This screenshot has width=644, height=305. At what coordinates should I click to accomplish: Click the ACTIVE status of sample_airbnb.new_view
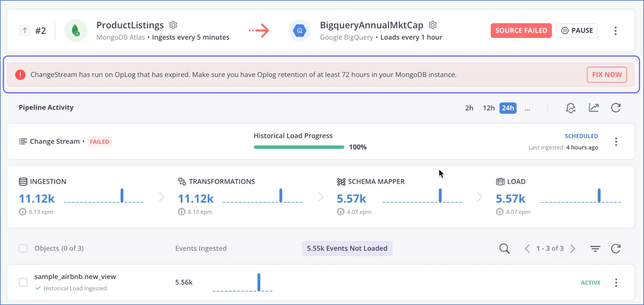pyautogui.click(x=591, y=283)
